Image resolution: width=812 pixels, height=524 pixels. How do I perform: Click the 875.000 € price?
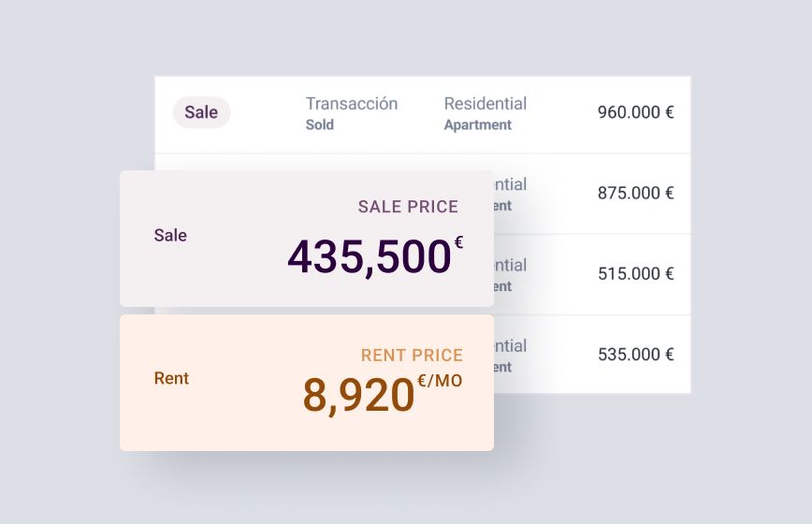coord(635,193)
